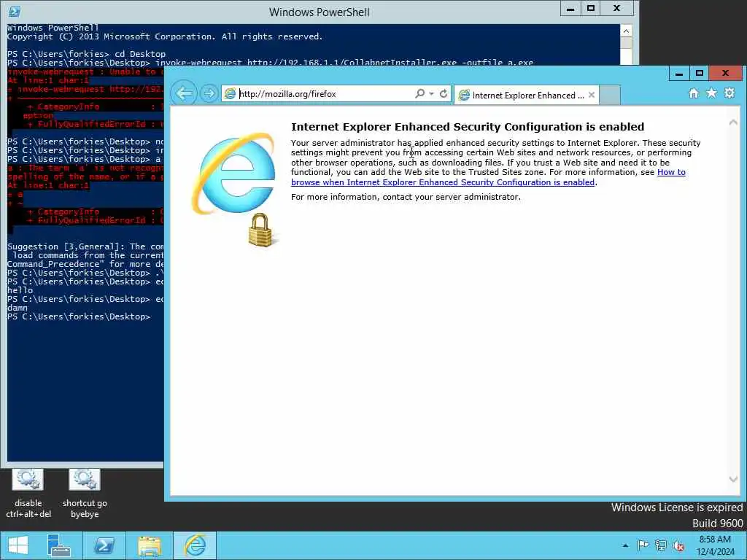Click the Internet Explorer taskbar icon

click(x=195, y=545)
